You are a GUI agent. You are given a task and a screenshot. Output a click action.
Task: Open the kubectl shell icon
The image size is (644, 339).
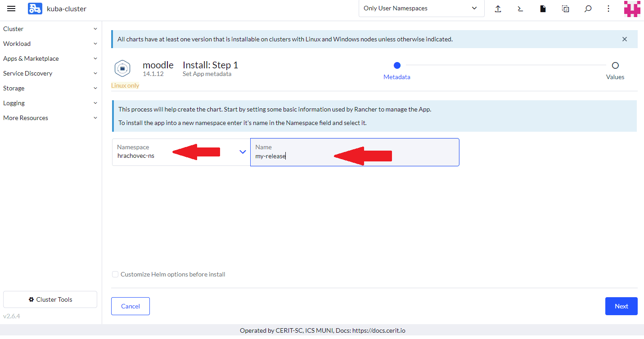[x=520, y=9]
